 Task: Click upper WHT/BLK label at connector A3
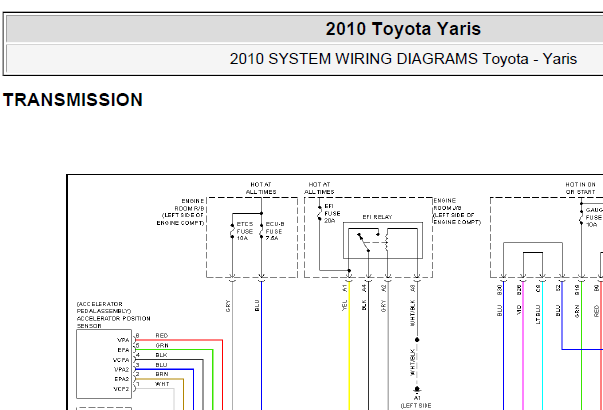pyautogui.click(x=412, y=313)
